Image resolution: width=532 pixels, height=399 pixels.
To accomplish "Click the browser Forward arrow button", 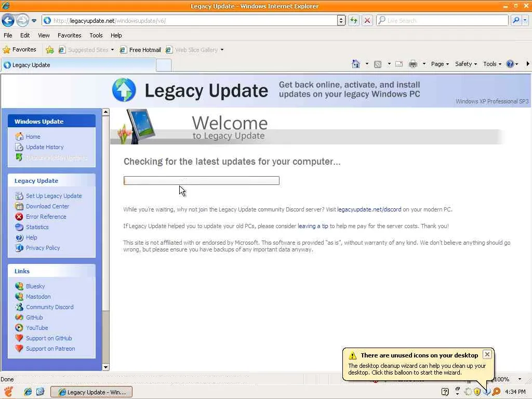I will pyautogui.click(x=22, y=21).
